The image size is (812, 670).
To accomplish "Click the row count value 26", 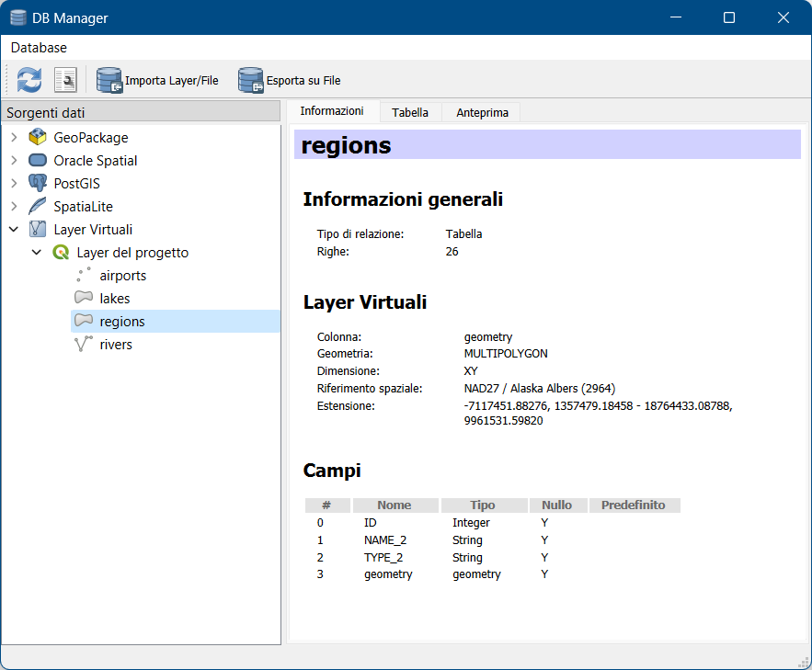I will pyautogui.click(x=452, y=252).
